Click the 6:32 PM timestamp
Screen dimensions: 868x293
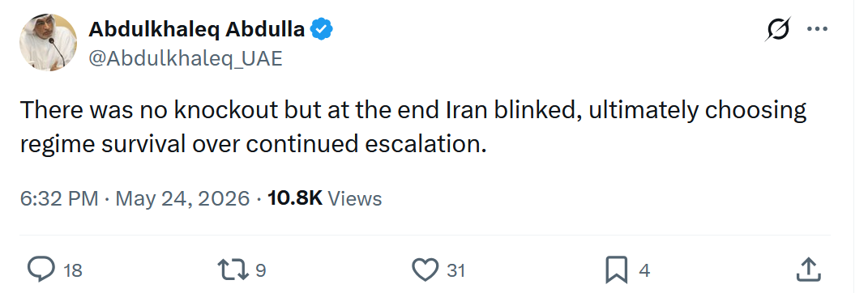[x=59, y=198]
